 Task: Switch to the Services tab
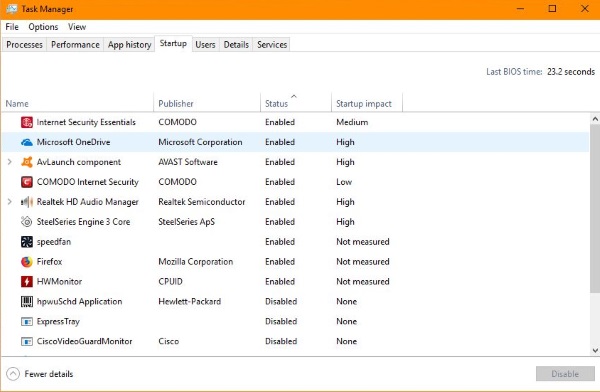272,44
